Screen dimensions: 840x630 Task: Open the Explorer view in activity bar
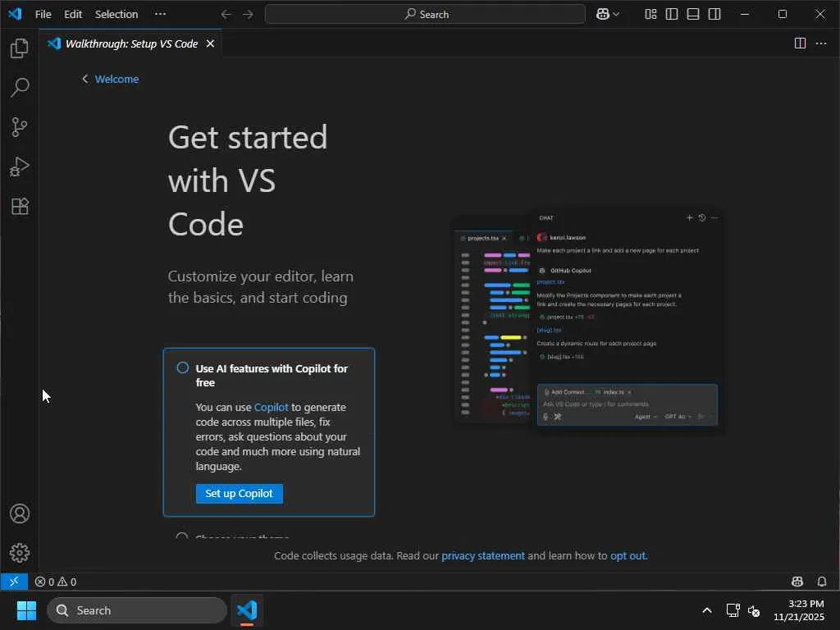(20, 48)
